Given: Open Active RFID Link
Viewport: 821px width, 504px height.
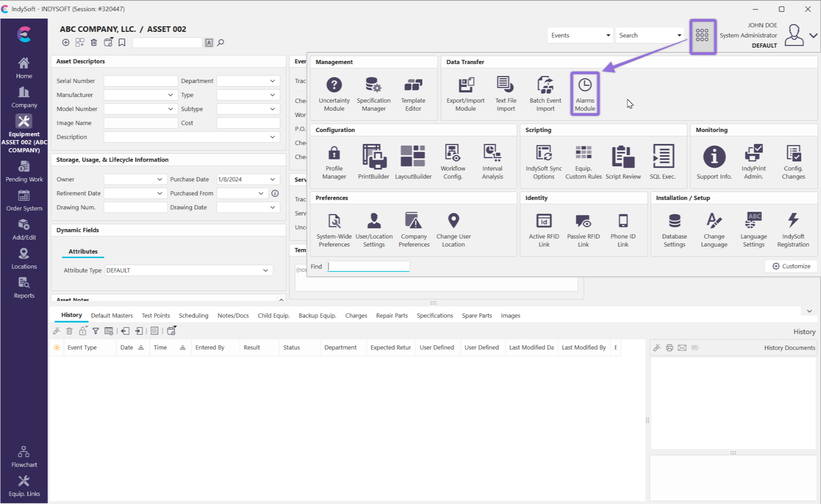Looking at the screenshot, I should 543,229.
